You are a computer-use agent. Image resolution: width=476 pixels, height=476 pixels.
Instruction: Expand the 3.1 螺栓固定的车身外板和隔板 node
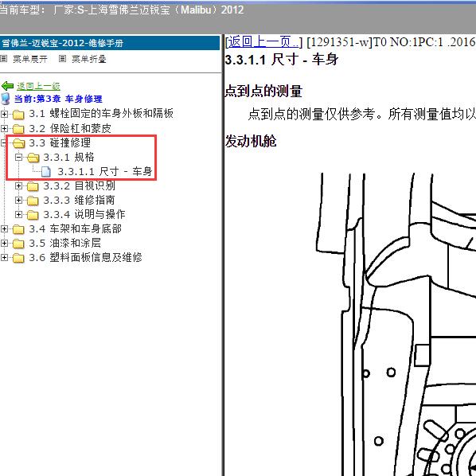click(x=4, y=114)
